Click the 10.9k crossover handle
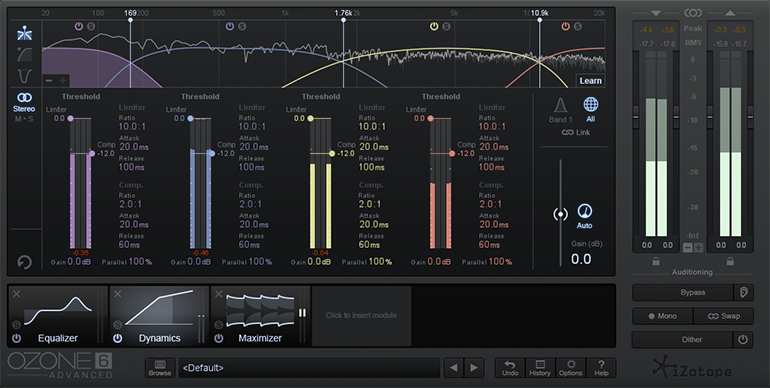 pyautogui.click(x=540, y=20)
